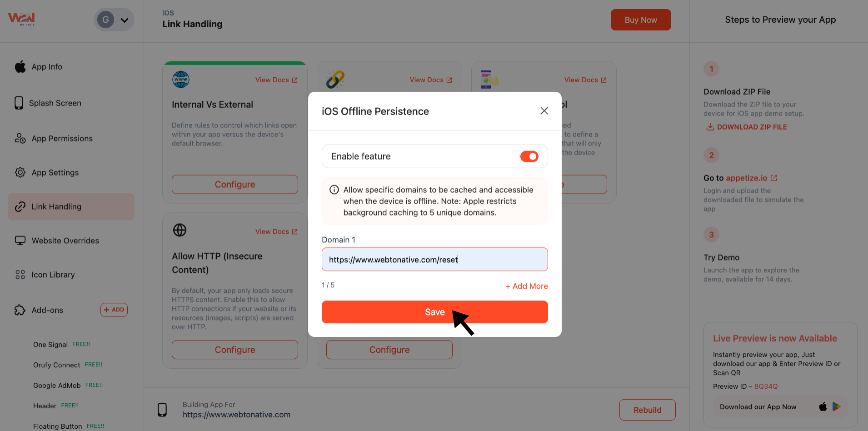Toggle the Enable feature switch
Image resolution: width=868 pixels, height=431 pixels.
point(529,156)
